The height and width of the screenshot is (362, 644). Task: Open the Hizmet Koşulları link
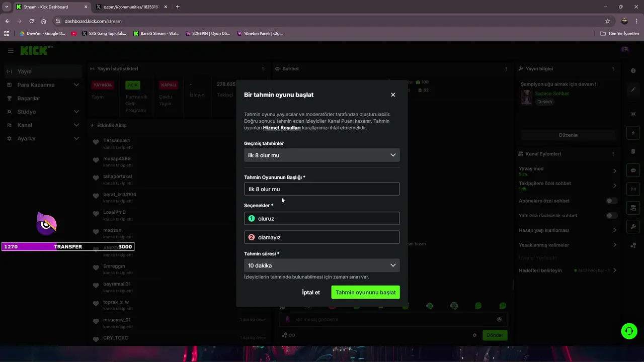[282, 128]
